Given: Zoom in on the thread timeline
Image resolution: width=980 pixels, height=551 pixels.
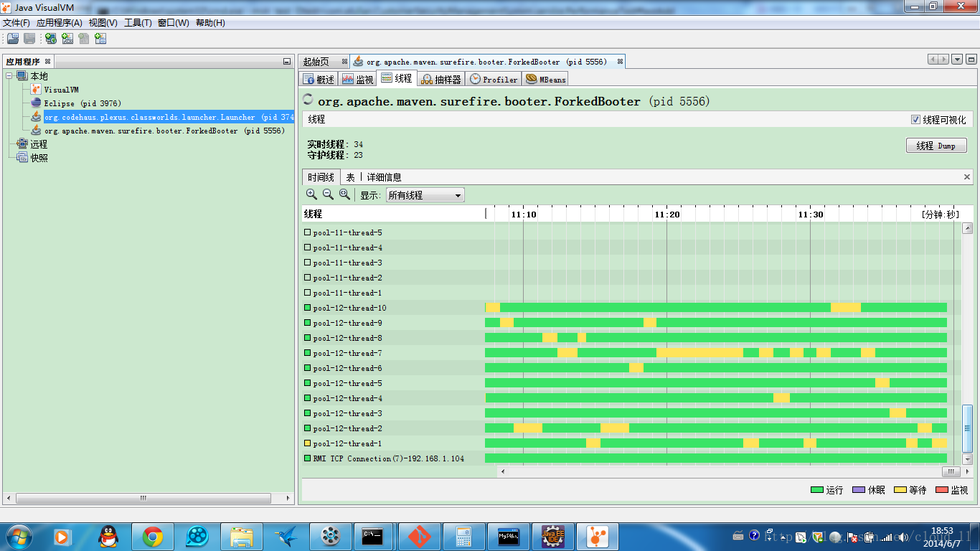Looking at the screenshot, I should click(x=311, y=194).
